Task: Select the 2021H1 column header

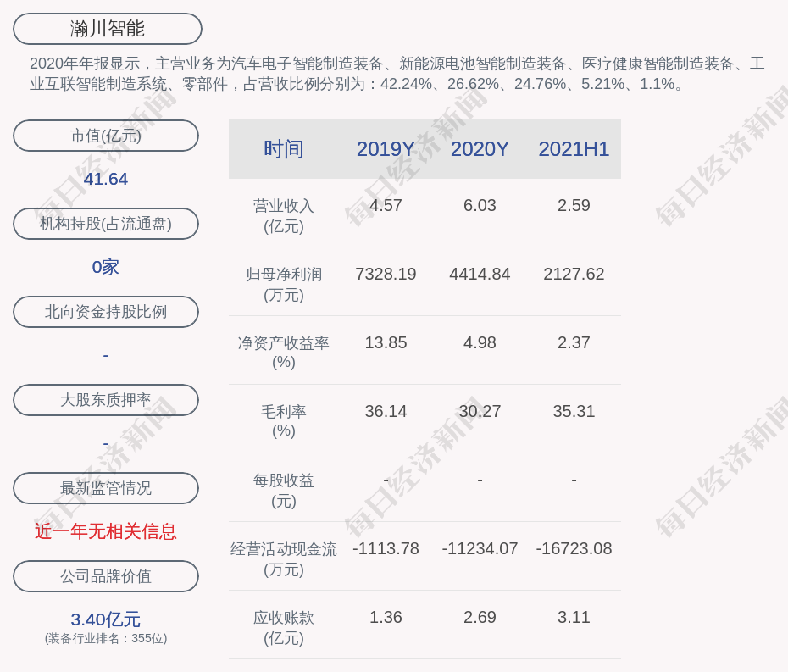Action: tap(574, 149)
